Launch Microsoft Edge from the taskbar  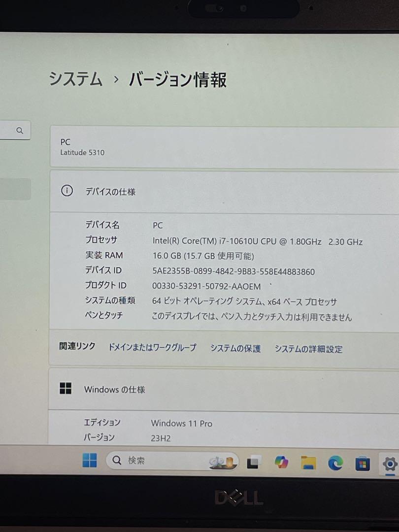[335, 463]
